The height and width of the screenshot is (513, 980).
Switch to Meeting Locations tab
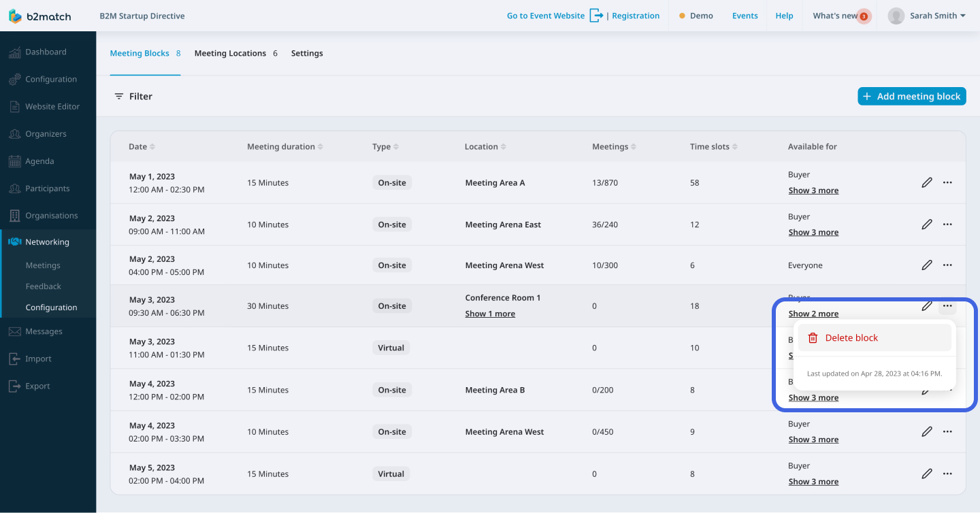point(230,53)
